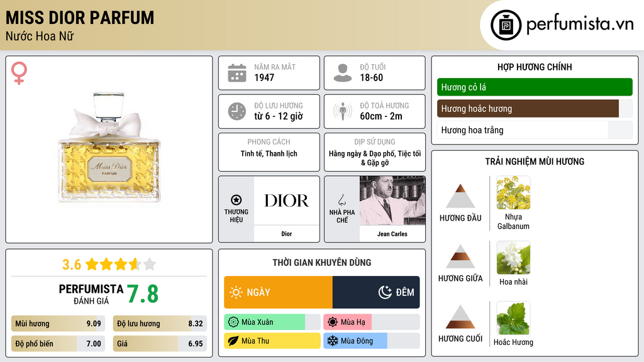The image size is (644, 362).
Task: Click the age range value 18-60
Action: [371, 77]
